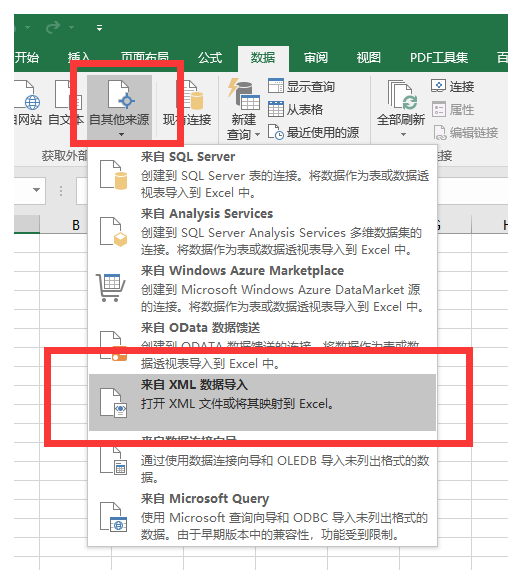
Task: Click the 显示查询 button label
Action: click(x=311, y=86)
